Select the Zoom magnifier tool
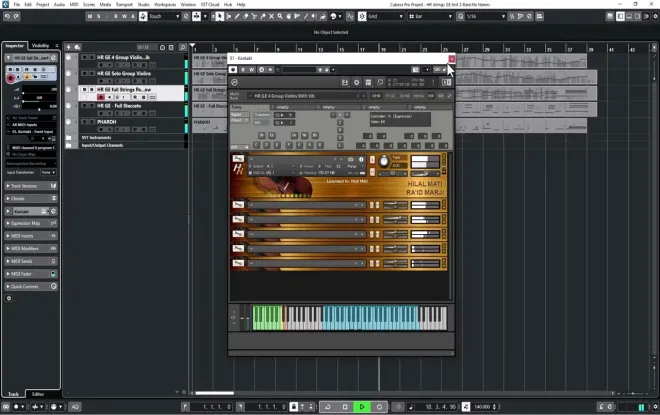The width and height of the screenshot is (660, 415). coord(280,16)
